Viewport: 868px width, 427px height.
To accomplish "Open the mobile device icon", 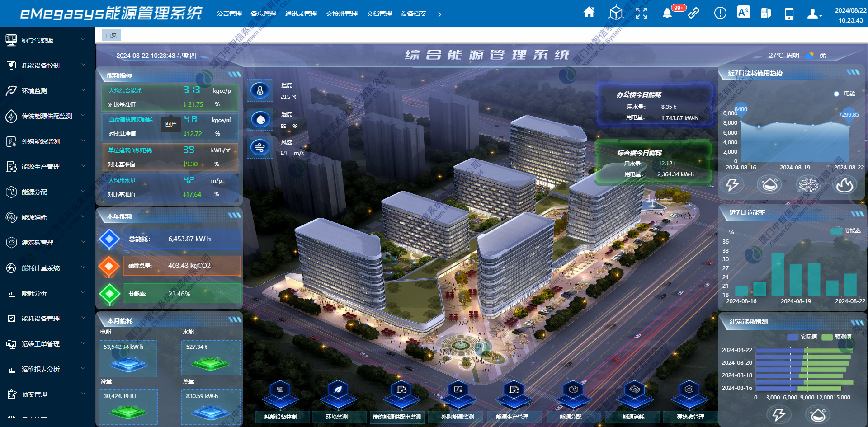I will point(789,14).
